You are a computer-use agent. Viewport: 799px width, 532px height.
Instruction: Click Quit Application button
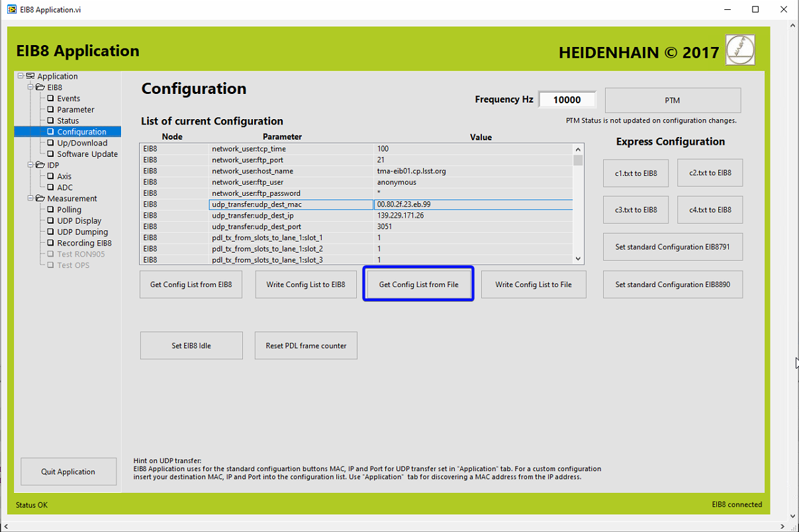pyautogui.click(x=68, y=472)
